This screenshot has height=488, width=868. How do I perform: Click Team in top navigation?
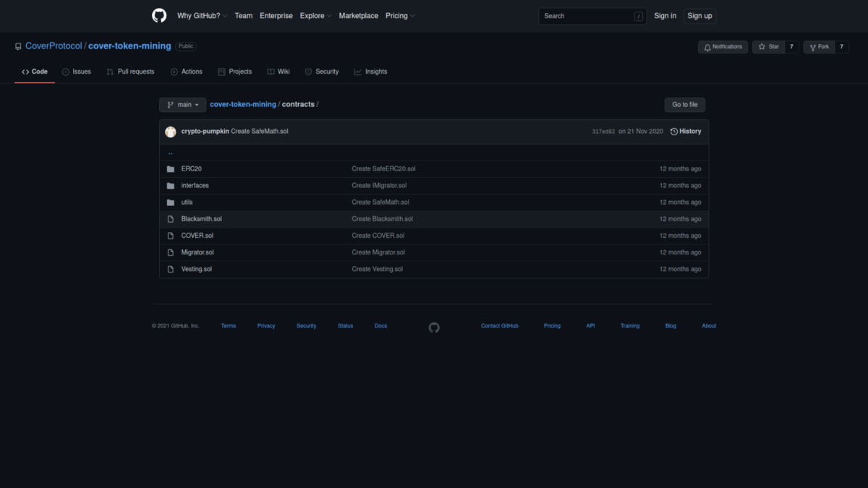point(244,16)
